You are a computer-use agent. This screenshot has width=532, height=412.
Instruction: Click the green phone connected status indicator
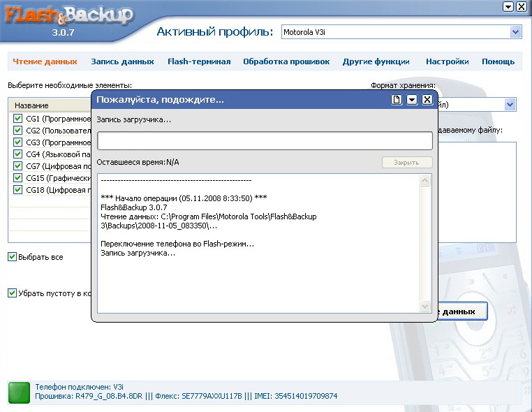pyautogui.click(x=19, y=392)
